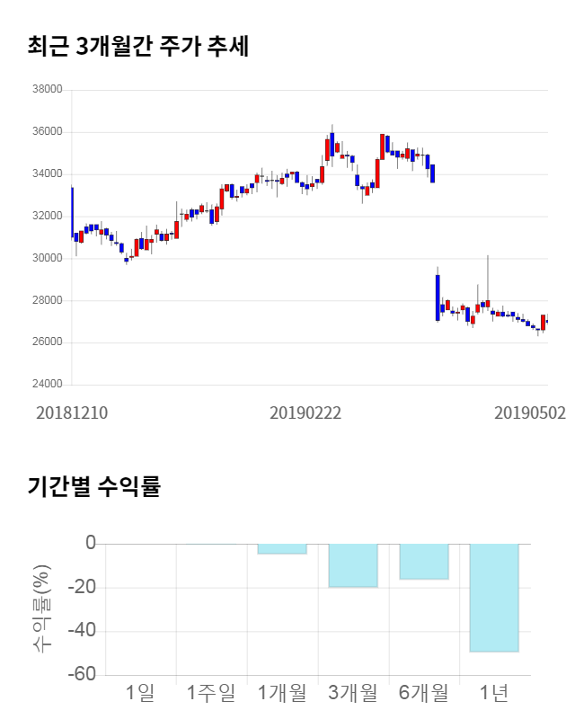Screen dimensions: 575x728
Task: Click the 30000 price axis label
Action: tap(46, 258)
